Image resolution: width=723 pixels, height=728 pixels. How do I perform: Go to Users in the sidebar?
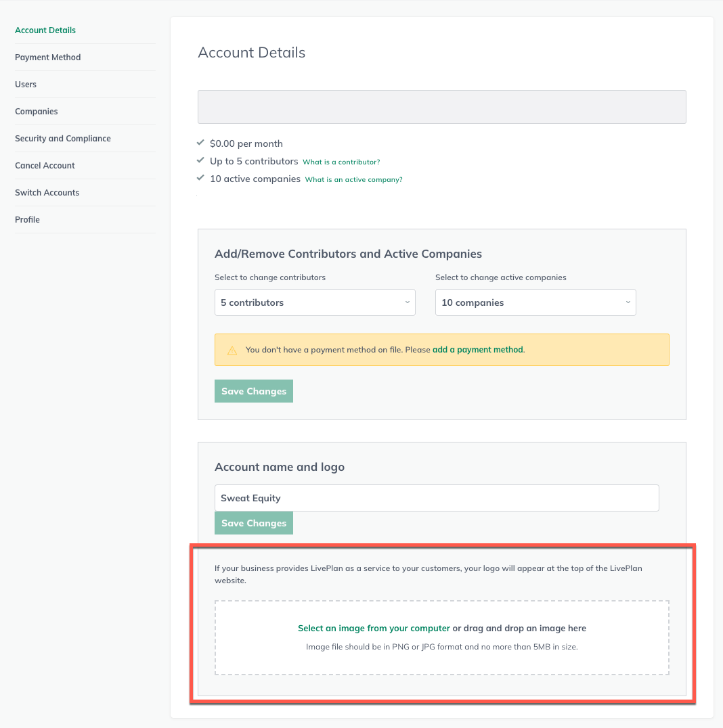click(x=26, y=85)
